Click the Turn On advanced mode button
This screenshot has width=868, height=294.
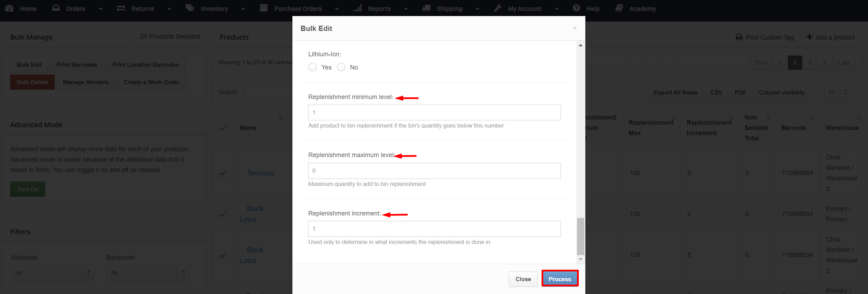tap(28, 189)
